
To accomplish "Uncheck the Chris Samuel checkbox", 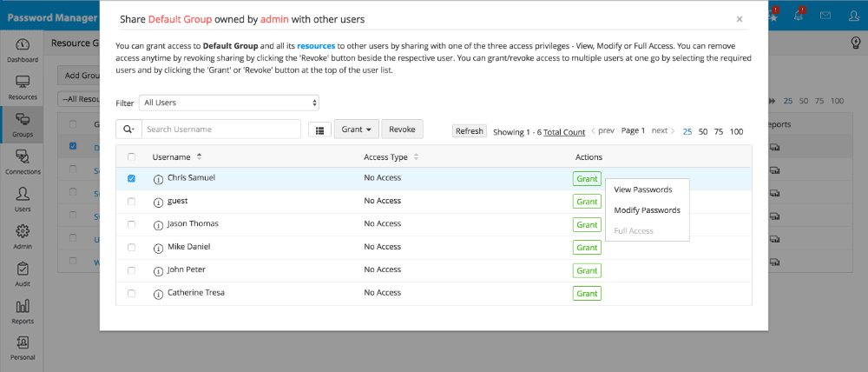I will click(131, 178).
